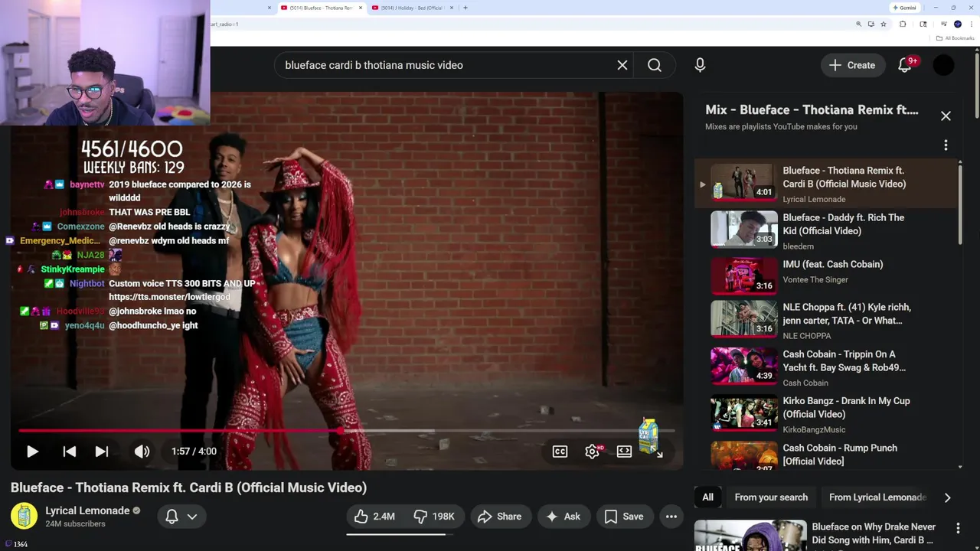Viewport: 980px width, 551px height.
Task: Open the browser zoom indicator
Action: [x=859, y=24]
